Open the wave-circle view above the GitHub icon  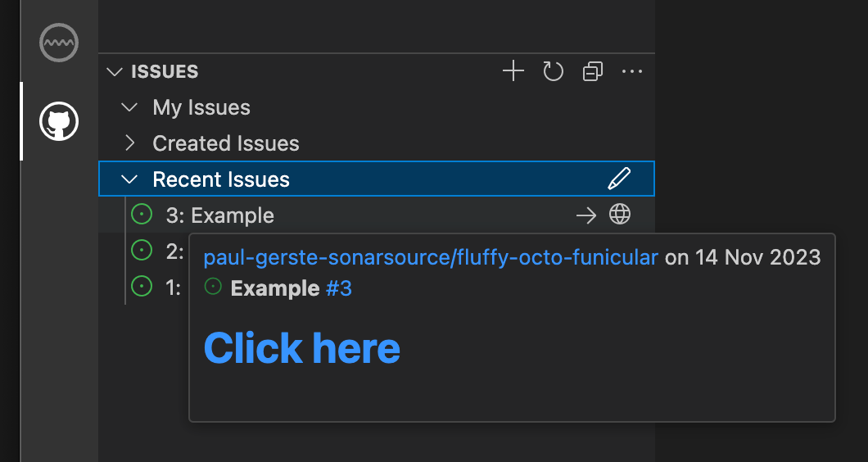(x=59, y=41)
